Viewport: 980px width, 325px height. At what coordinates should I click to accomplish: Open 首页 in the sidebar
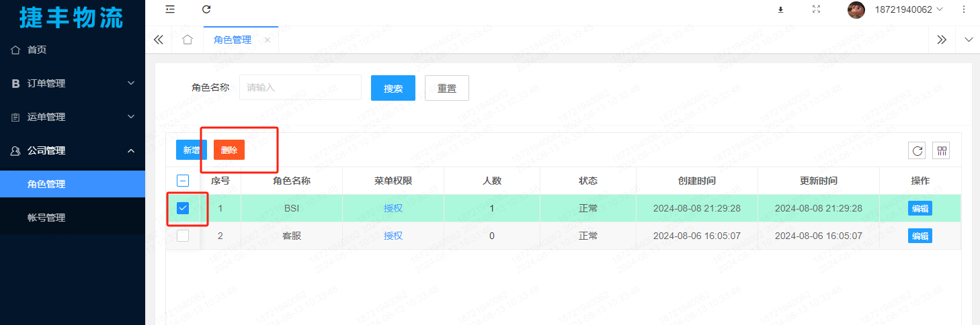point(73,50)
